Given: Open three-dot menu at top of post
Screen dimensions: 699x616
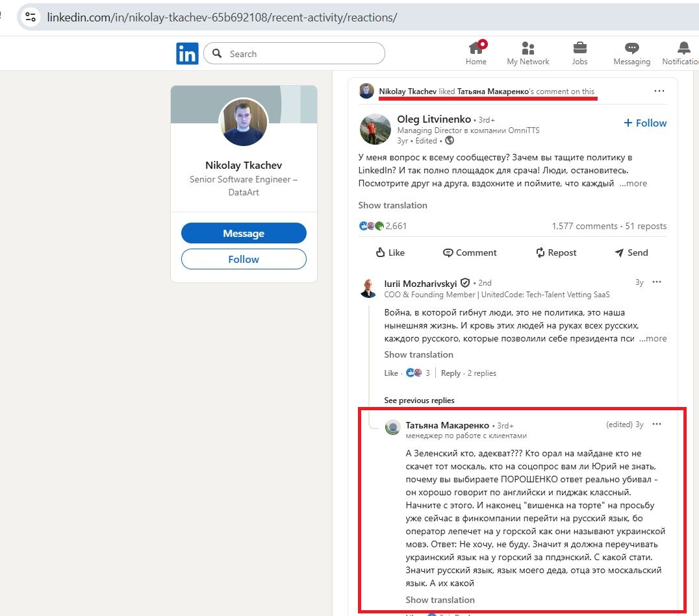Looking at the screenshot, I should [x=659, y=91].
